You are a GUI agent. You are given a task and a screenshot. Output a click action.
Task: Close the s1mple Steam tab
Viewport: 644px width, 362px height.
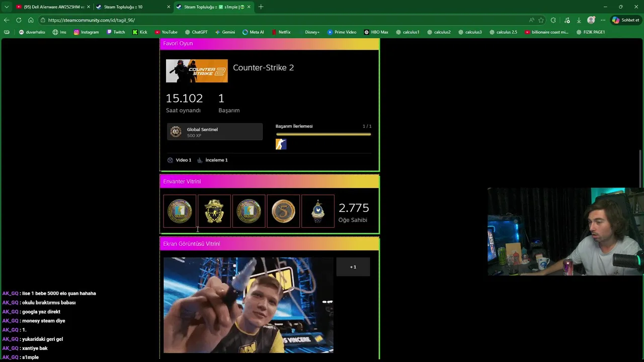click(x=249, y=7)
